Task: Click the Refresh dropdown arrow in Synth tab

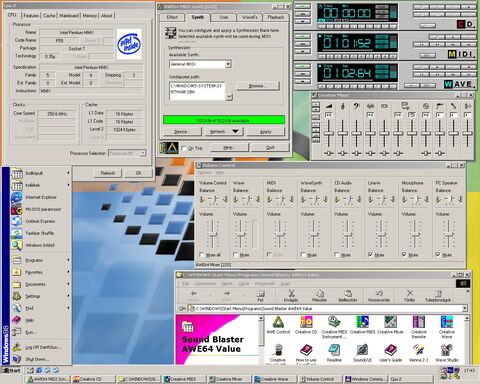Action: pos(235,131)
